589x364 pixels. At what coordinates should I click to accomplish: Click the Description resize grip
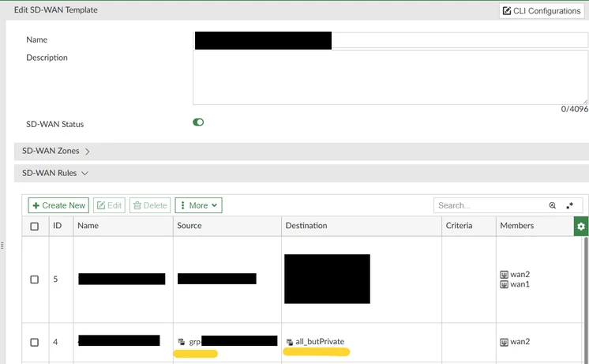[x=585, y=102]
